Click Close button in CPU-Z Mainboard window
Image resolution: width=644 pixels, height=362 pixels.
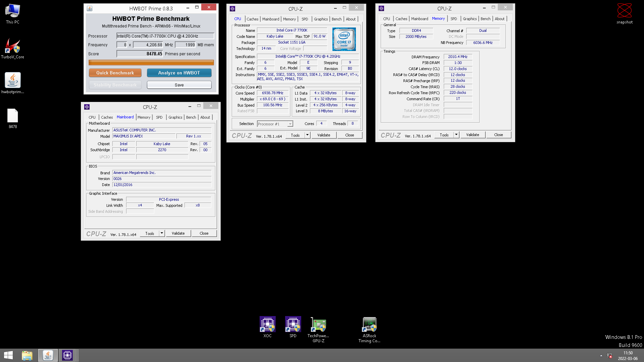[x=204, y=233]
